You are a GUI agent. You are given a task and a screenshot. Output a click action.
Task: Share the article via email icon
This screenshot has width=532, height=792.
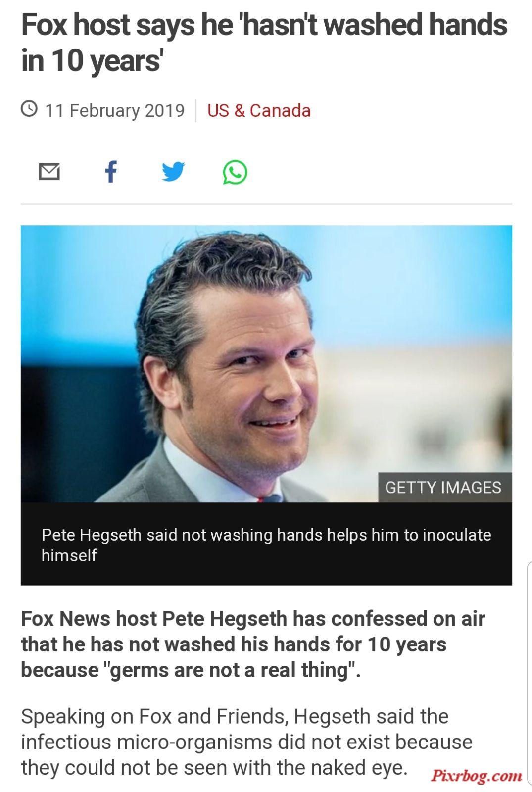(x=49, y=172)
